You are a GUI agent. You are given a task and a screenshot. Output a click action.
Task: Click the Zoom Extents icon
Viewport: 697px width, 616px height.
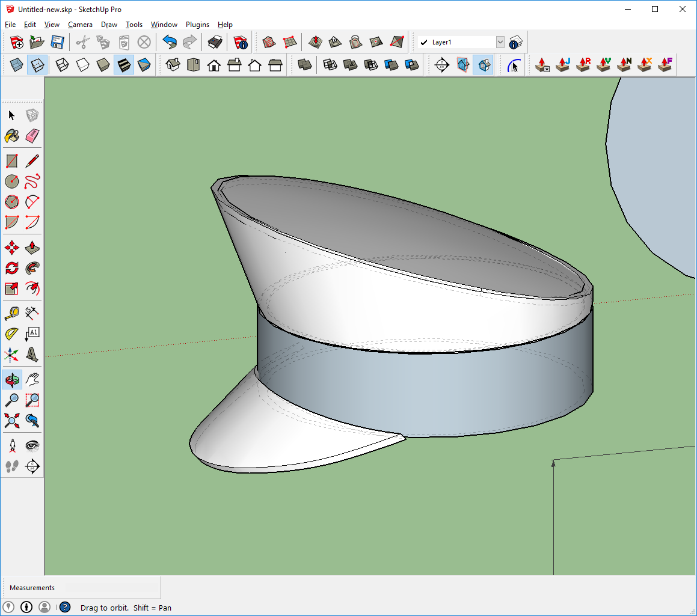pos(12,420)
